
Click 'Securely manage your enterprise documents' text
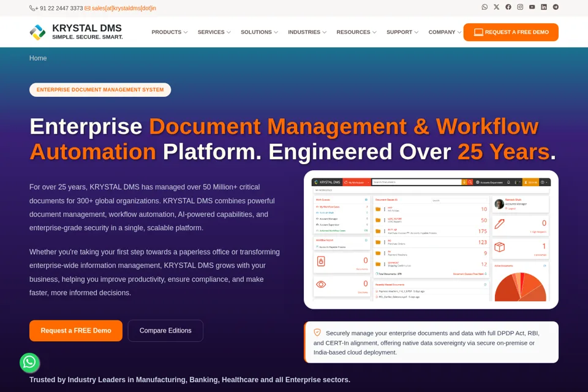(x=427, y=342)
